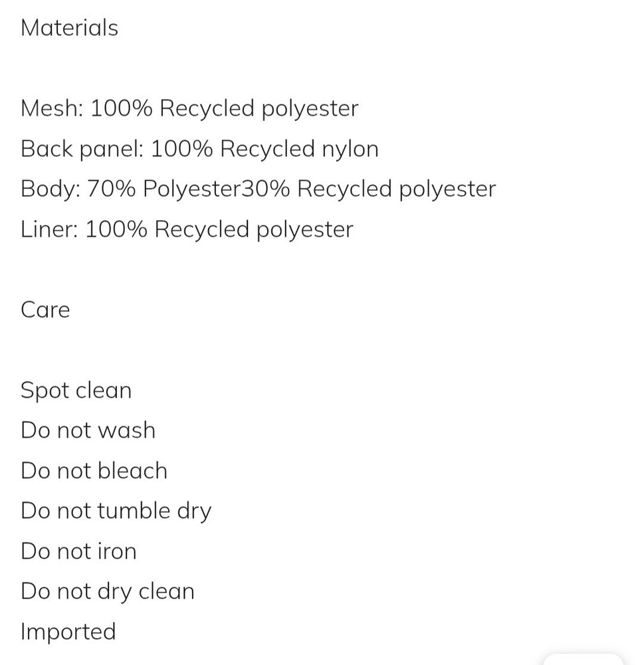
Task: Click the "Do not iron" instruction
Action: pos(78,551)
